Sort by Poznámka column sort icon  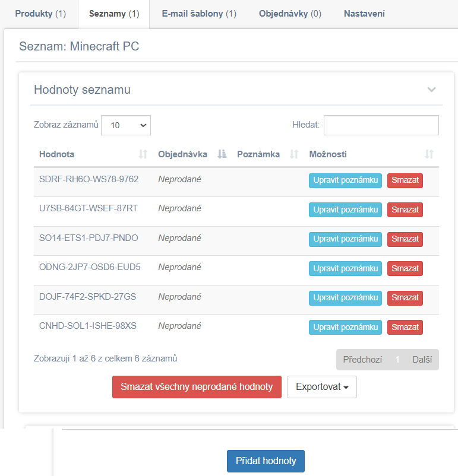pyautogui.click(x=294, y=154)
